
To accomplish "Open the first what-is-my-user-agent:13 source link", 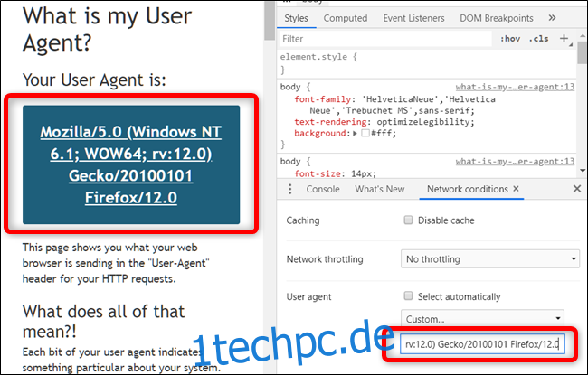I will (515, 88).
